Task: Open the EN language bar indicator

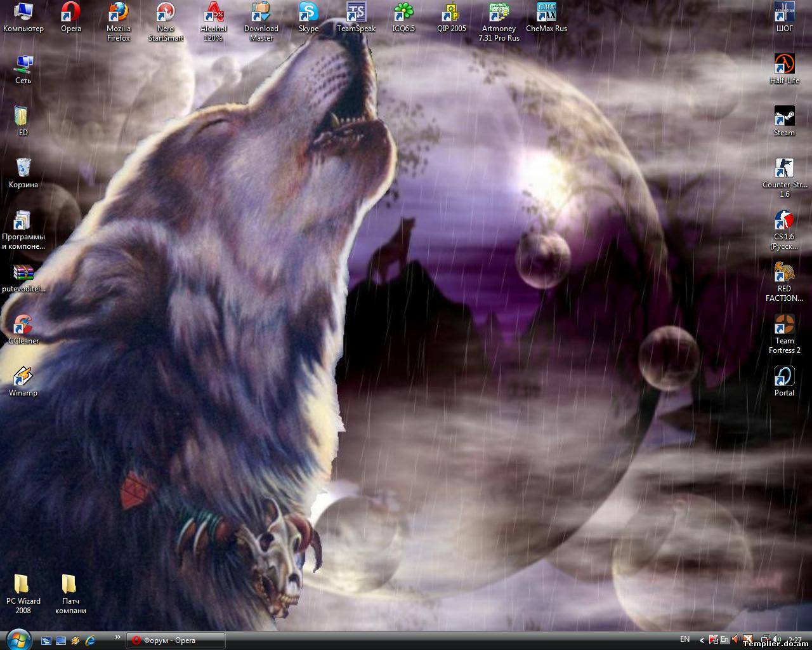Action: [x=685, y=639]
